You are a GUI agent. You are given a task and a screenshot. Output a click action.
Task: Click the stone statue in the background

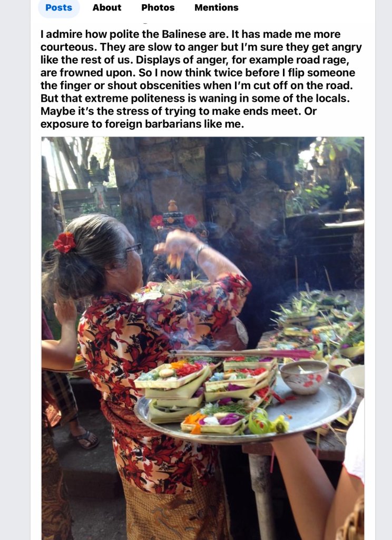coord(98,182)
